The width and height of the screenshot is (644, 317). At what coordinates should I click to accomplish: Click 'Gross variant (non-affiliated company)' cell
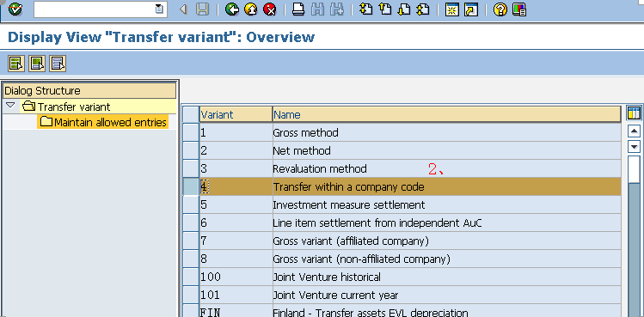point(447,259)
